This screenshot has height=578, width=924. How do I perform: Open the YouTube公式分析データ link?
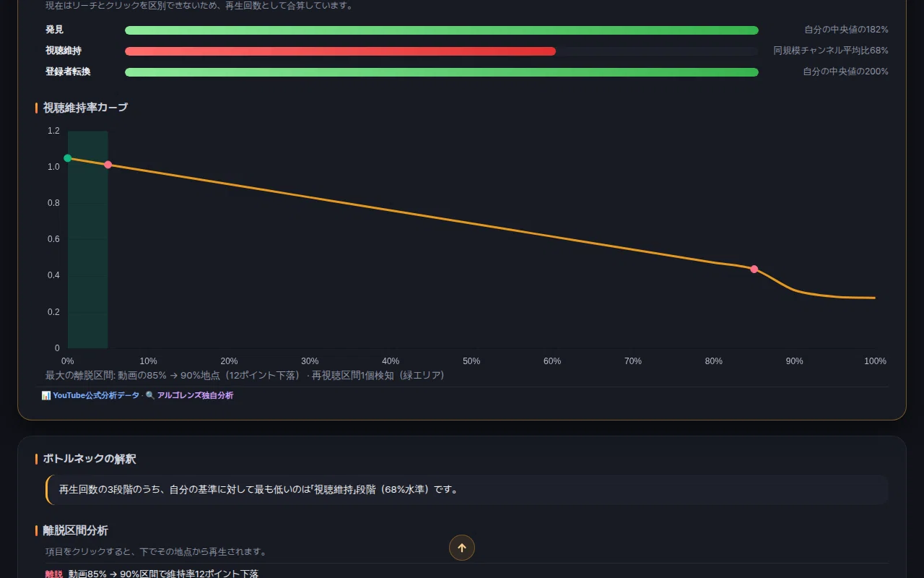[96, 395]
